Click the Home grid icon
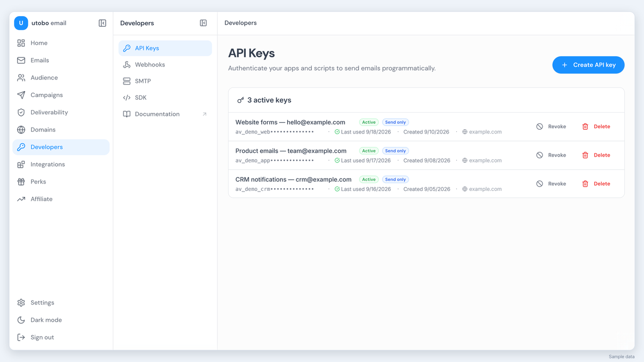The width and height of the screenshot is (644, 362). (x=21, y=43)
